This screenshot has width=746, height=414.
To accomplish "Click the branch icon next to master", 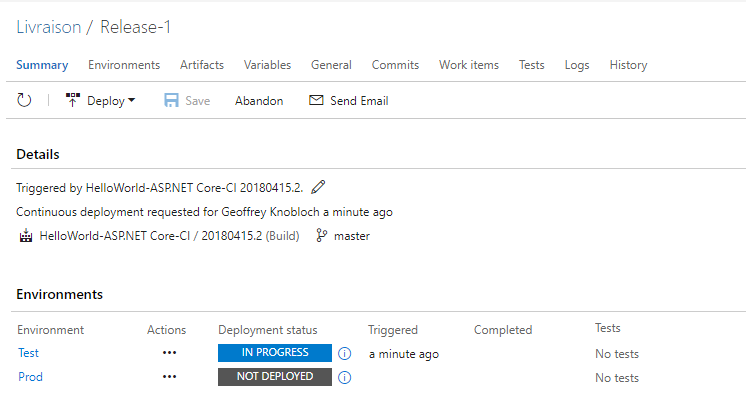I will coord(322,235).
